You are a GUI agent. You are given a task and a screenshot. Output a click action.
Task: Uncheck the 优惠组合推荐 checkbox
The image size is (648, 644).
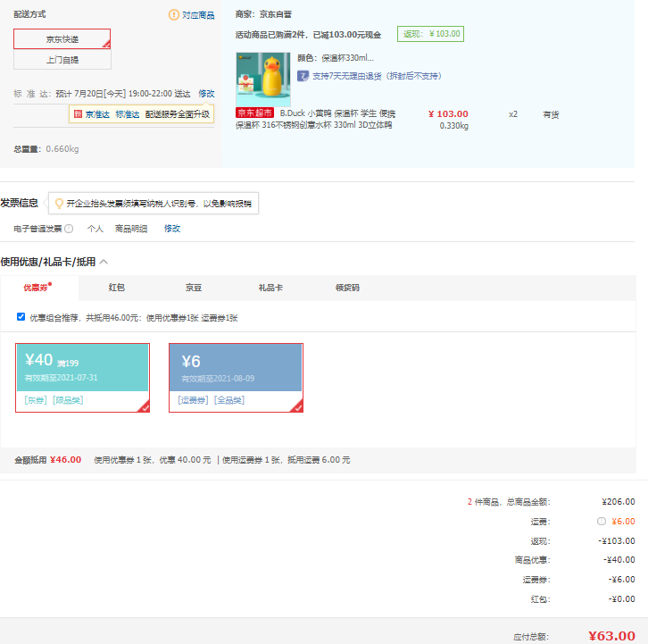point(21,317)
